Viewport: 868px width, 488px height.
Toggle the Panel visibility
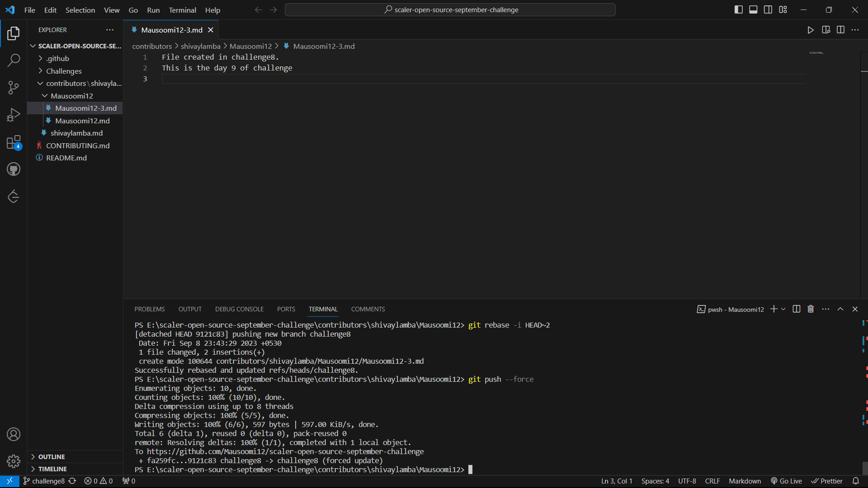coord(753,9)
